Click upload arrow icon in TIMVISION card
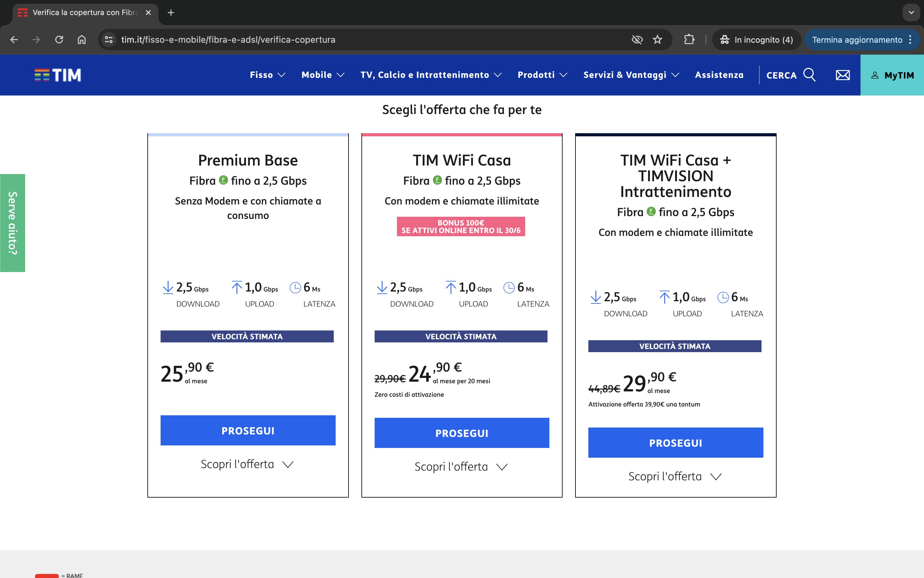The image size is (924, 578). pyautogui.click(x=664, y=297)
